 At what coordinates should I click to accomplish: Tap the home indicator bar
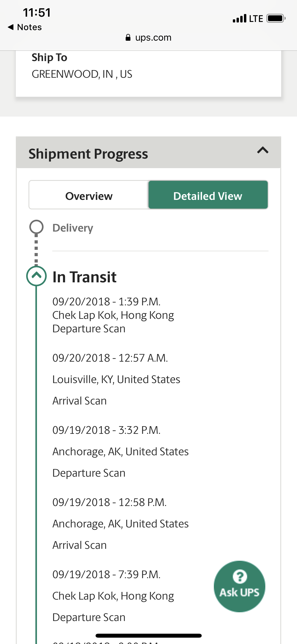coord(148,636)
